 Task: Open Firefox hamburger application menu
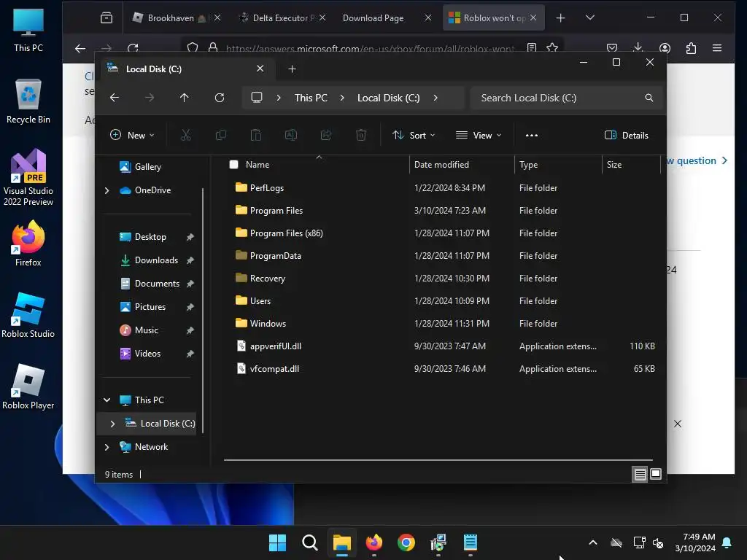(x=717, y=48)
